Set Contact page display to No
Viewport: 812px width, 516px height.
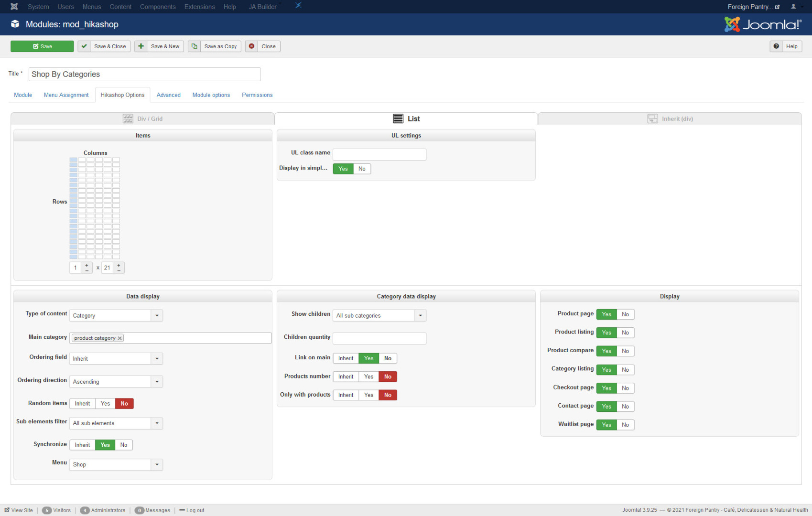pyautogui.click(x=625, y=407)
